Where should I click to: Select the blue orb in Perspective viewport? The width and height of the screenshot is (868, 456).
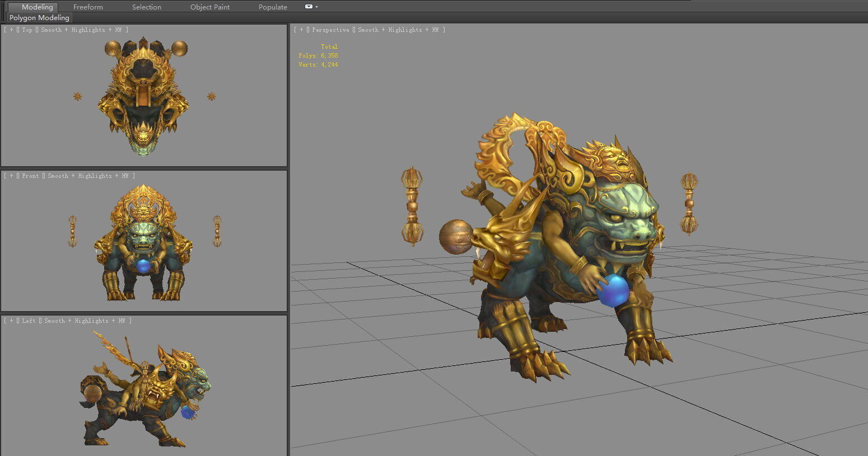tap(613, 290)
